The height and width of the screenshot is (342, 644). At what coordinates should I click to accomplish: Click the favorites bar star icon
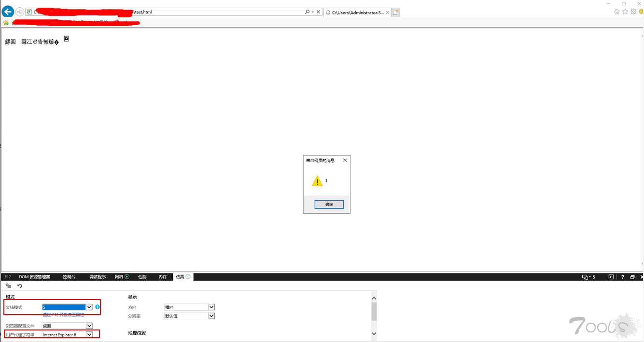click(x=6, y=23)
